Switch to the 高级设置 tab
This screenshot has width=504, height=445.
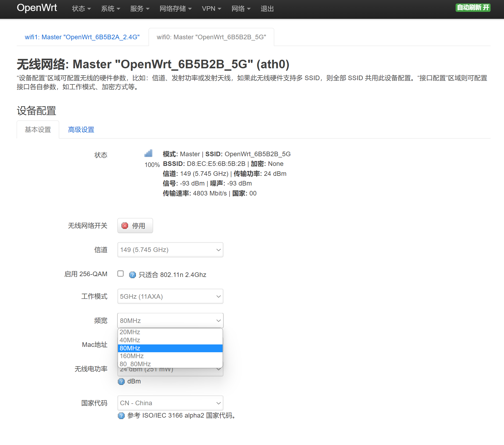[81, 130]
